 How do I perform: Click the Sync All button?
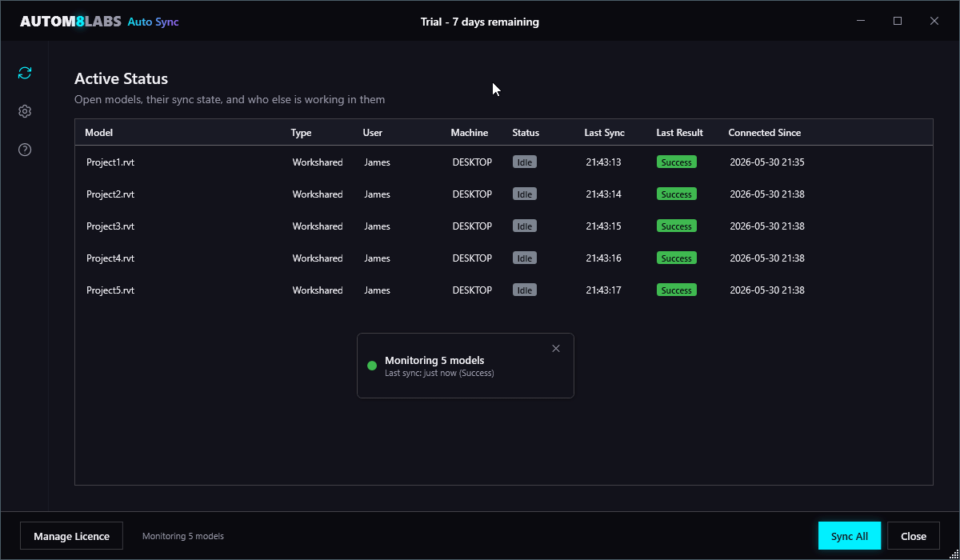[x=850, y=536]
